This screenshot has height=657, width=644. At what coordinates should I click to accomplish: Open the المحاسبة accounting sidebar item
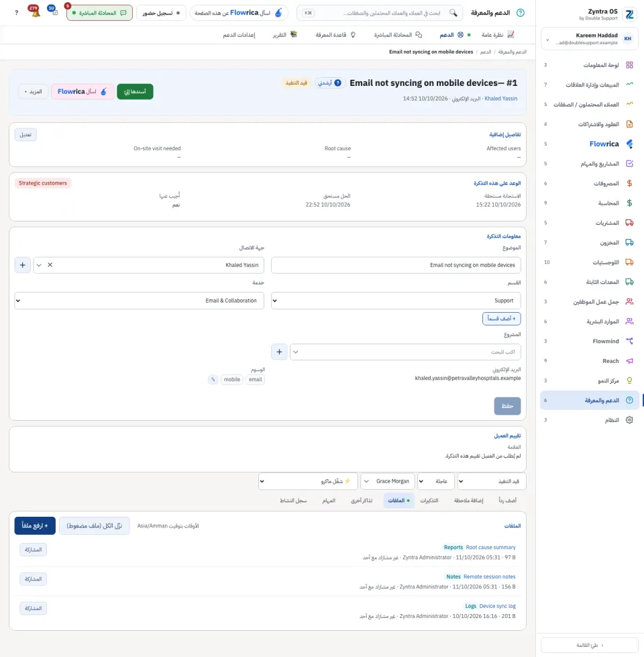[x=589, y=203]
